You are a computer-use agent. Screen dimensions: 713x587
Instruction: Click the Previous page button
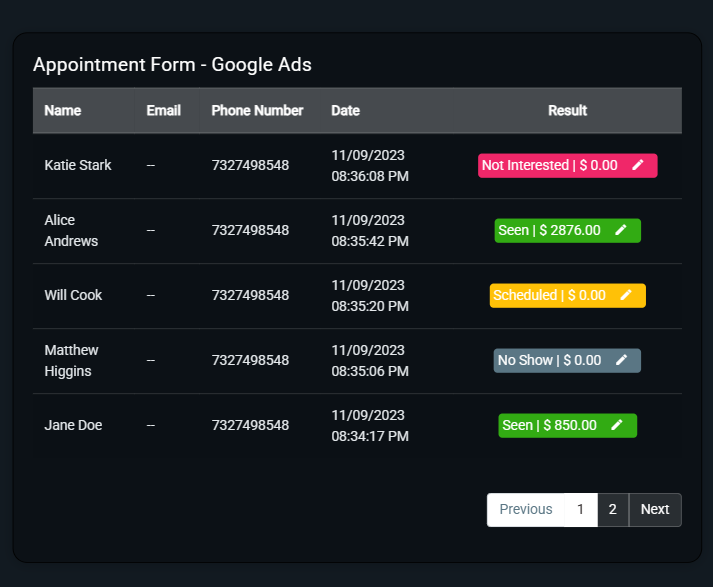[525, 509]
